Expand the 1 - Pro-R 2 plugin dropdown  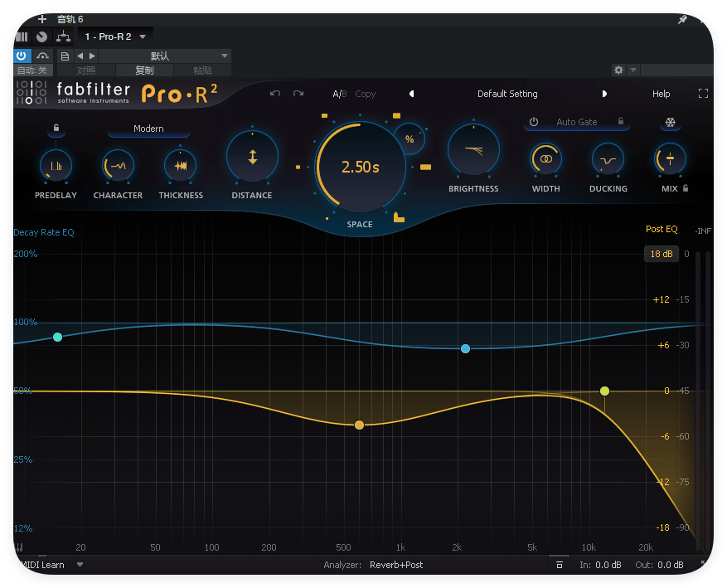[143, 36]
